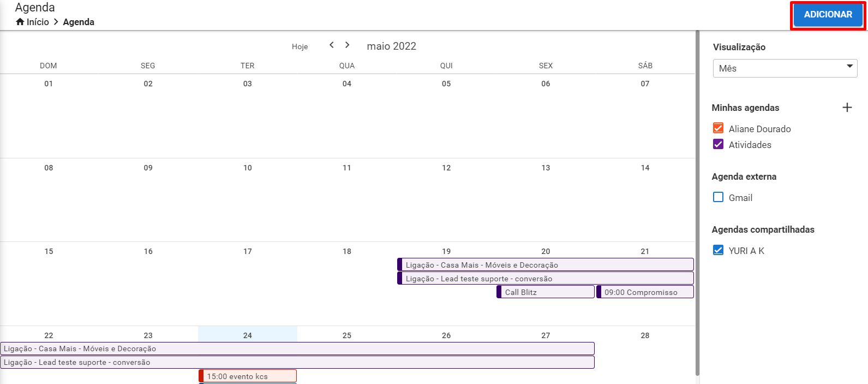Select day 12 in the calendar
868x384 pixels.
[446, 168]
